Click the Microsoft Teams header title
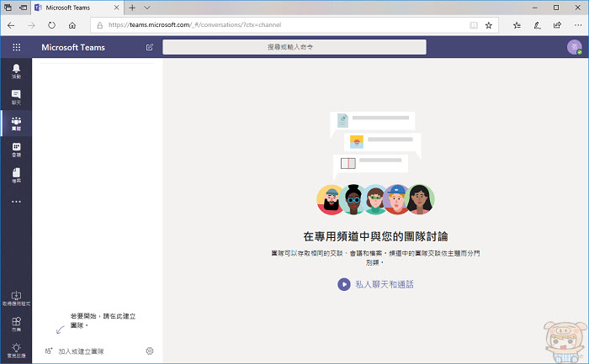 (x=73, y=47)
